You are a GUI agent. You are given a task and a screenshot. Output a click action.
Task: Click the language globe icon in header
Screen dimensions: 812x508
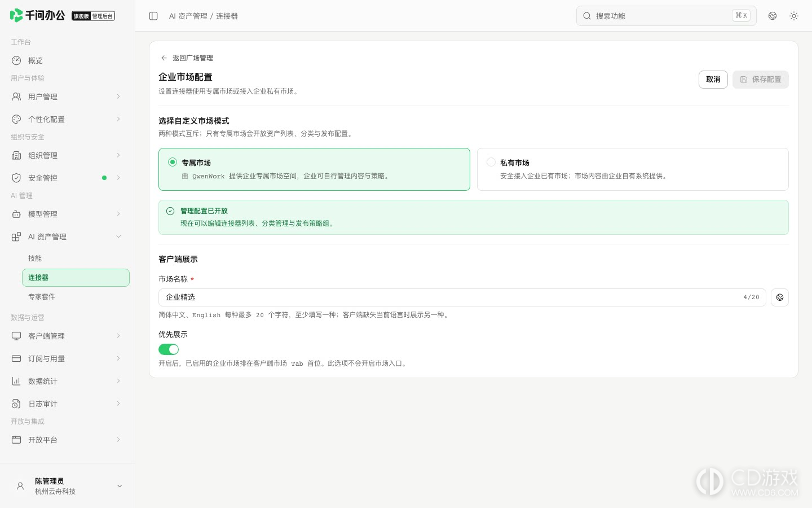(773, 16)
